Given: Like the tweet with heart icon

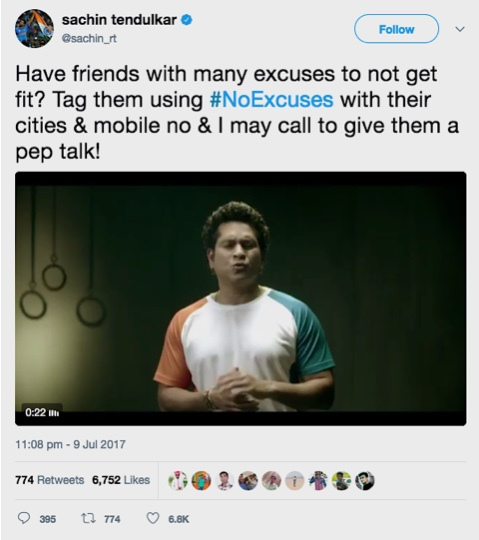Looking at the screenshot, I should pos(153,518).
